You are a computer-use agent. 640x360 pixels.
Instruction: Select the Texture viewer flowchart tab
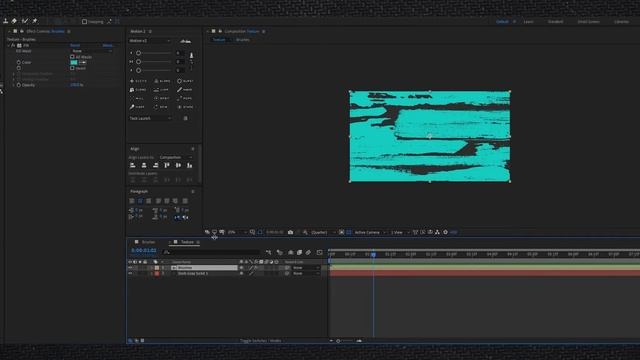pyautogui.click(x=219, y=40)
